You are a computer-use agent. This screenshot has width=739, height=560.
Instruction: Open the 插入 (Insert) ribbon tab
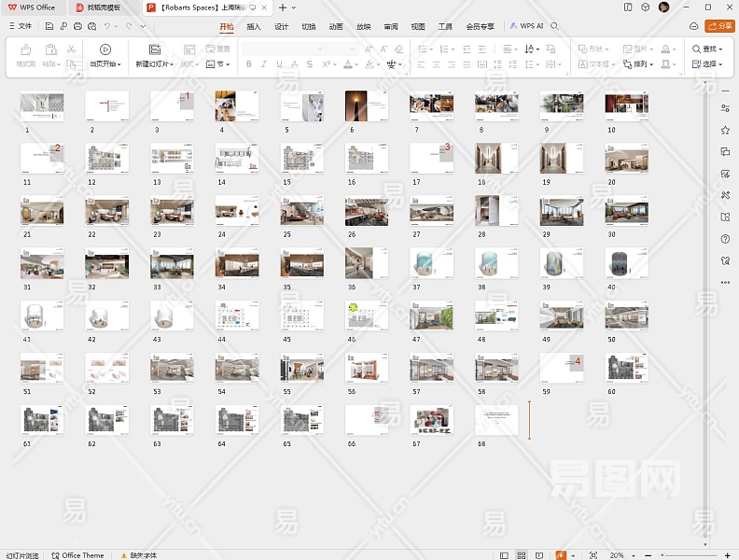pos(254,27)
